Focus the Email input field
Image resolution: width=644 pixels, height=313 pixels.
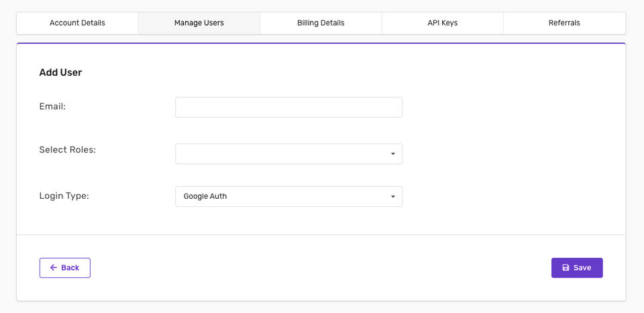288,107
